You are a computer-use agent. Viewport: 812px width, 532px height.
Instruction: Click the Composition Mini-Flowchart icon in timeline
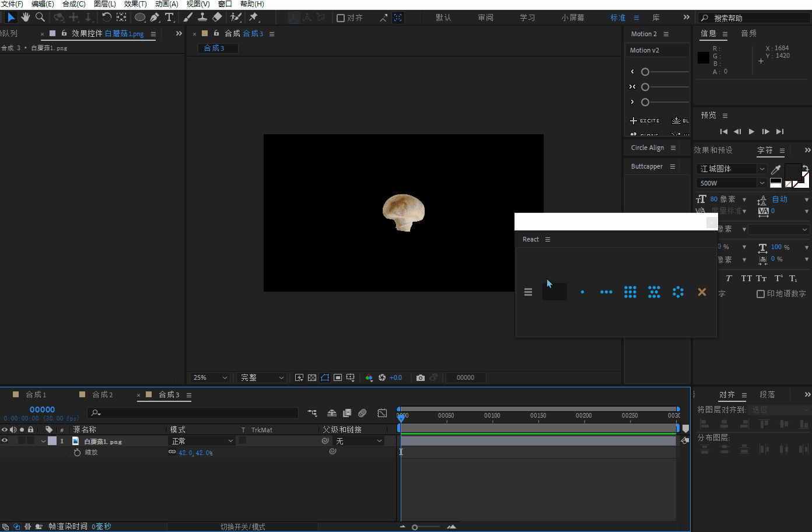click(313, 413)
